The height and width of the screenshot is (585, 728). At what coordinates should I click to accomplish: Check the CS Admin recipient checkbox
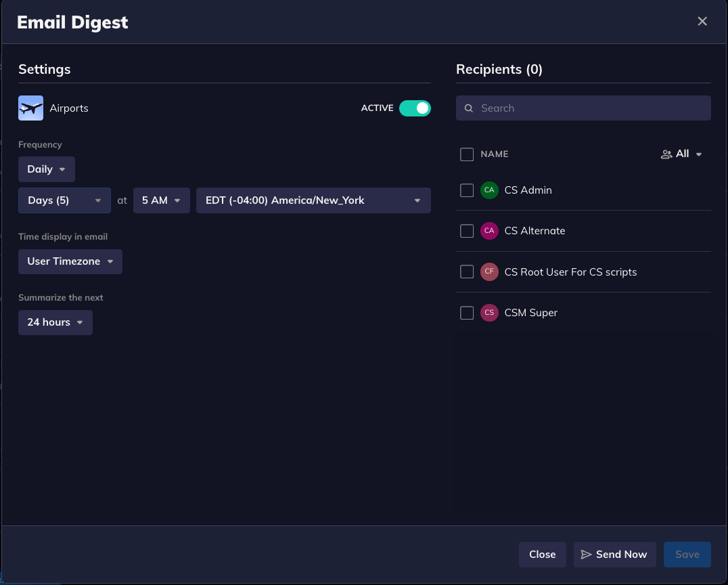[467, 190]
